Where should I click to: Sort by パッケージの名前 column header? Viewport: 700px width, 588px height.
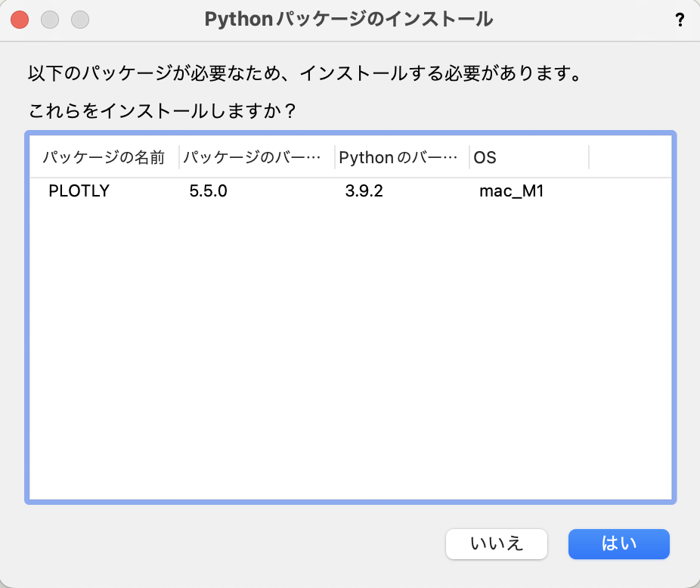(104, 158)
